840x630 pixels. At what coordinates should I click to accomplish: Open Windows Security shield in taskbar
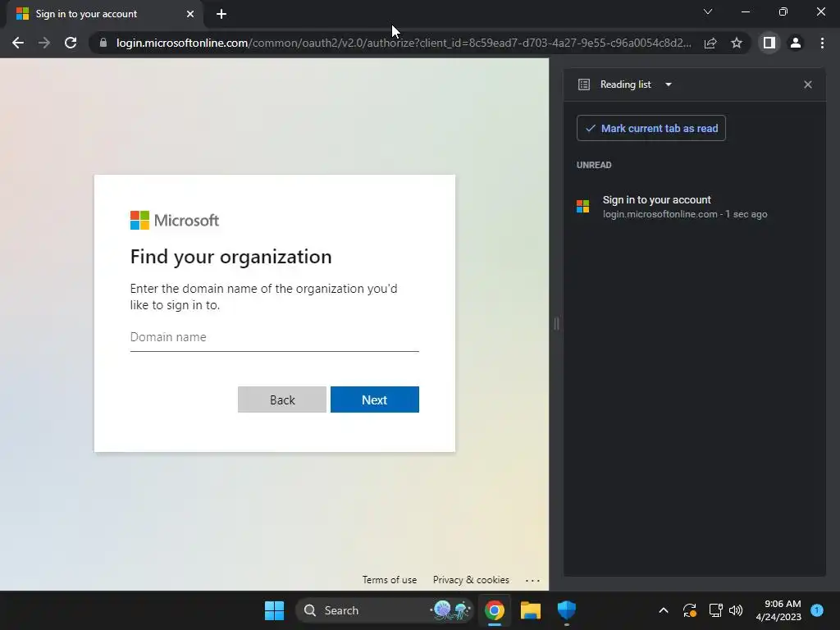pos(566,610)
